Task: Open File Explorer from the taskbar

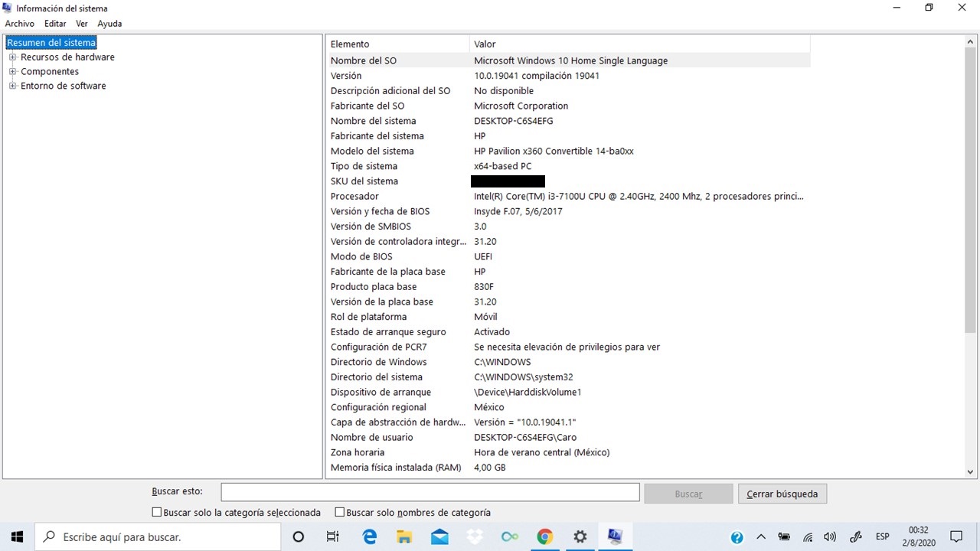Action: pyautogui.click(x=403, y=536)
